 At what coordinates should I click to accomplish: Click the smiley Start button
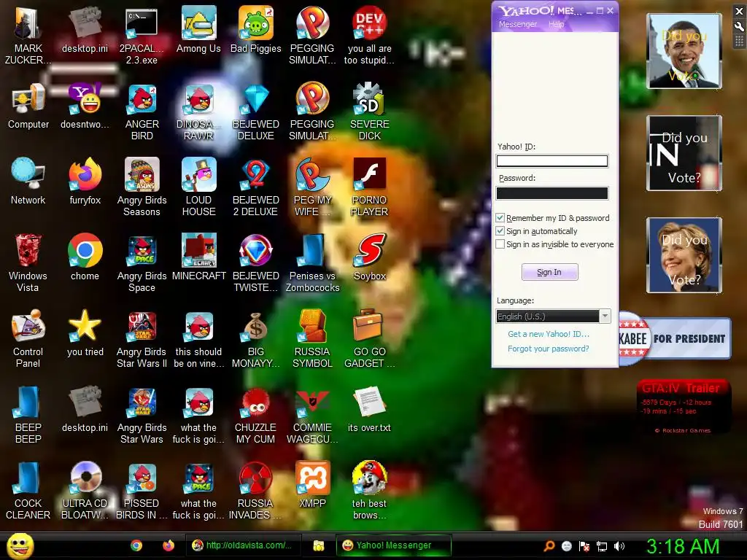(20, 545)
